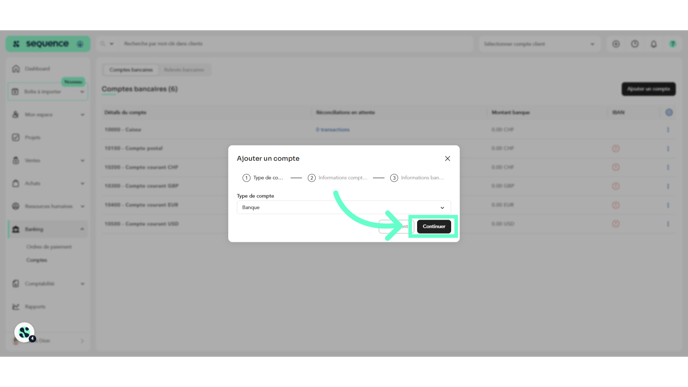The height and width of the screenshot is (387, 688).
Task: Close the Ajouter un compte dialog
Action: (447, 158)
